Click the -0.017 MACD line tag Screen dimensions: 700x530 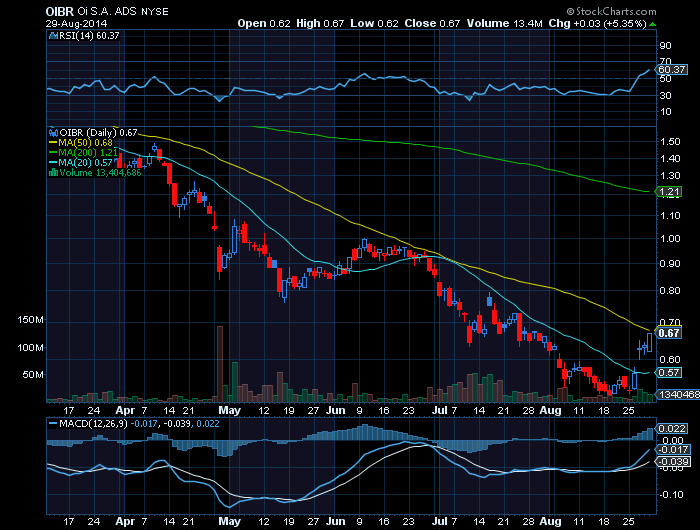[672, 450]
